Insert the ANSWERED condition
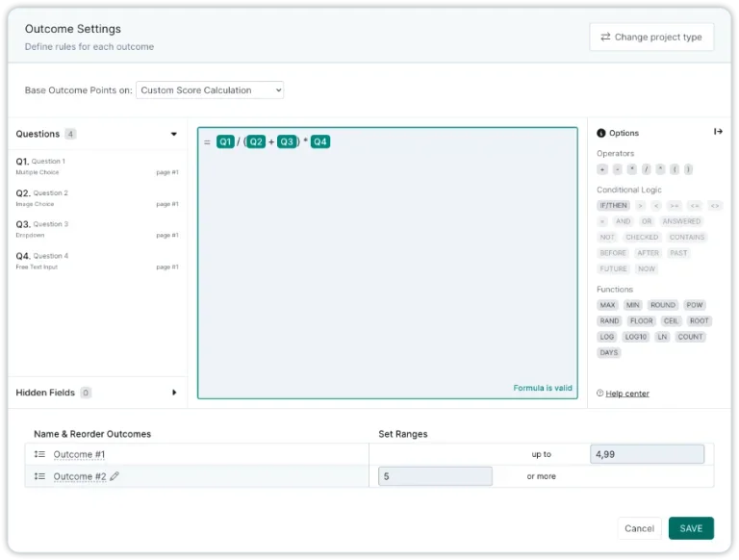 (681, 221)
